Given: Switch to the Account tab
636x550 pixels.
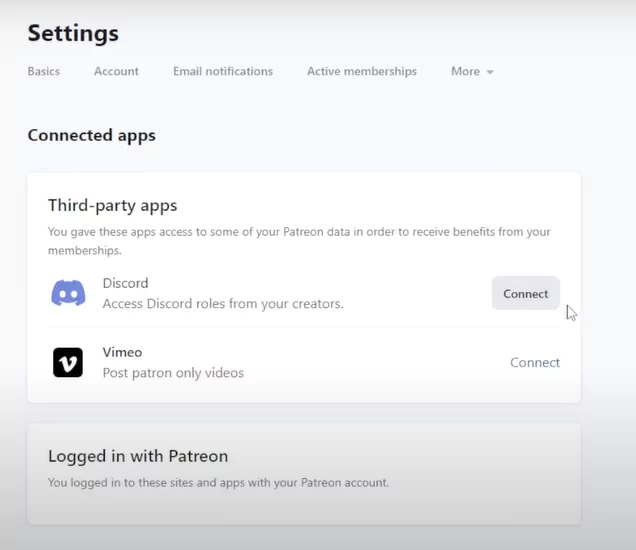Looking at the screenshot, I should coord(116,71).
